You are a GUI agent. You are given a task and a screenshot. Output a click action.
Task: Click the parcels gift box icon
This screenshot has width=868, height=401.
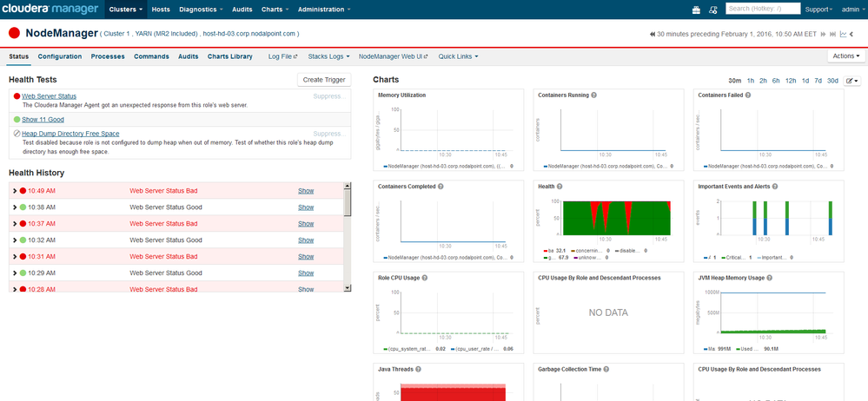[696, 10]
